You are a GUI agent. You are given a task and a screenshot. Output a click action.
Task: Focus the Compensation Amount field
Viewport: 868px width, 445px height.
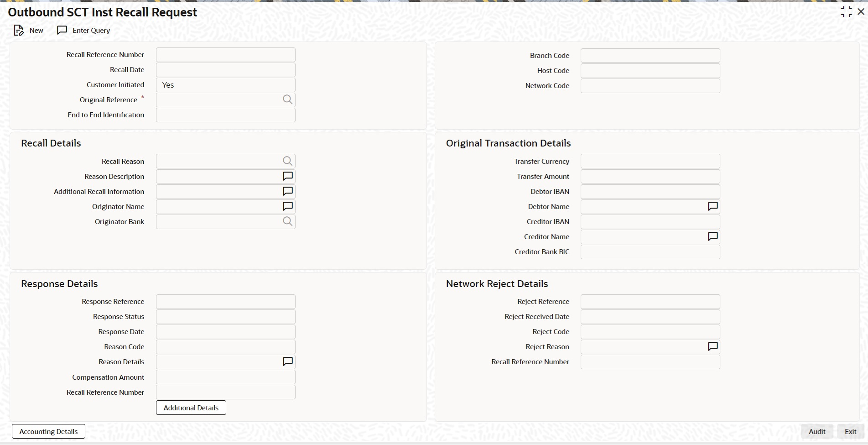226,377
